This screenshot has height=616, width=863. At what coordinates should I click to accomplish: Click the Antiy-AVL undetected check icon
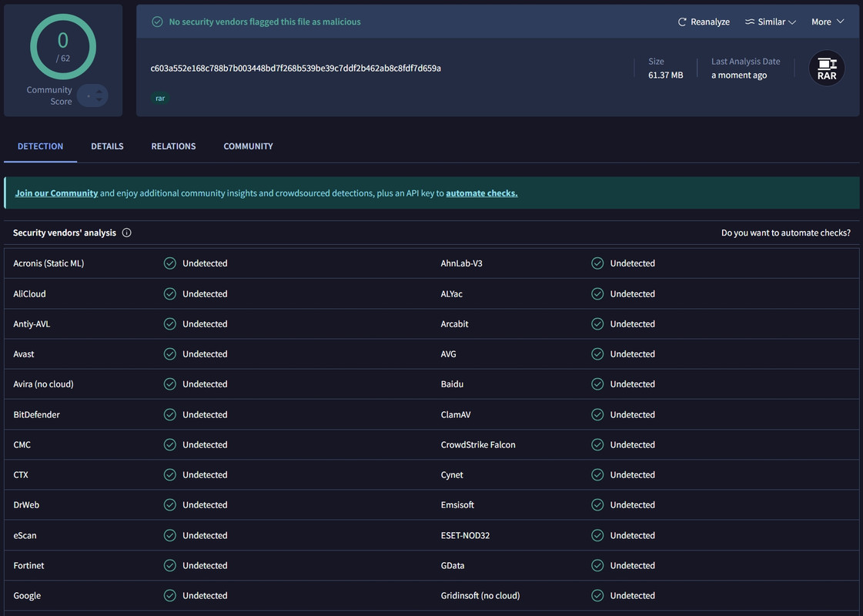point(170,324)
